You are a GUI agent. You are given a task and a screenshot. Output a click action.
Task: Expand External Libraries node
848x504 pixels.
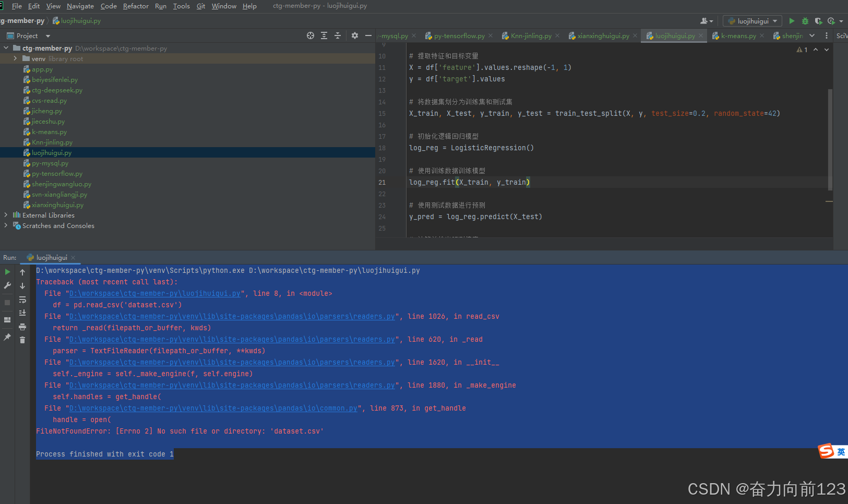pos(6,215)
